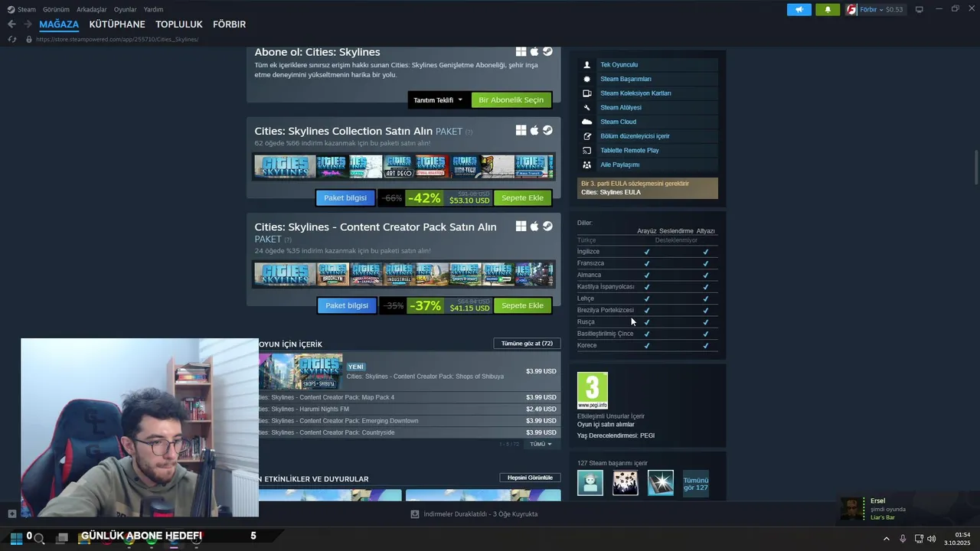Click the page vertical scrollbar thumb
This screenshot has width=980, height=551.
[x=975, y=168]
